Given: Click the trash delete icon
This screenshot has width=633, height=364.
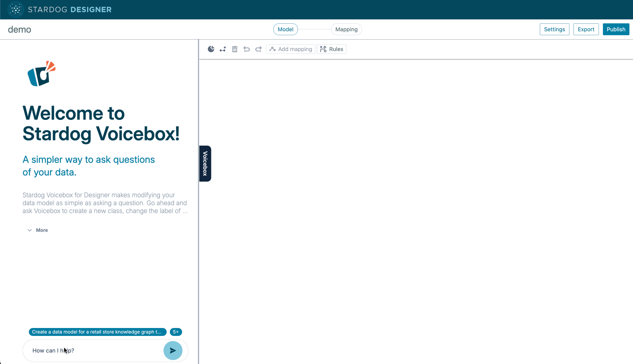Looking at the screenshot, I should point(235,49).
